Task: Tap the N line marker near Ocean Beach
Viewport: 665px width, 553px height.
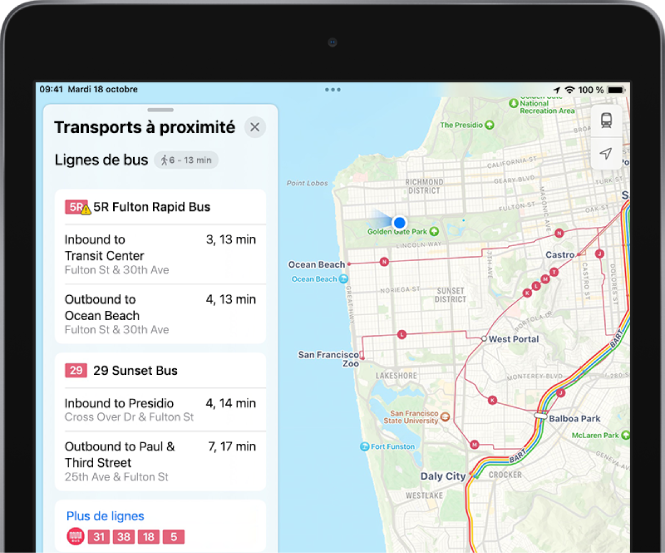Action: click(x=384, y=262)
